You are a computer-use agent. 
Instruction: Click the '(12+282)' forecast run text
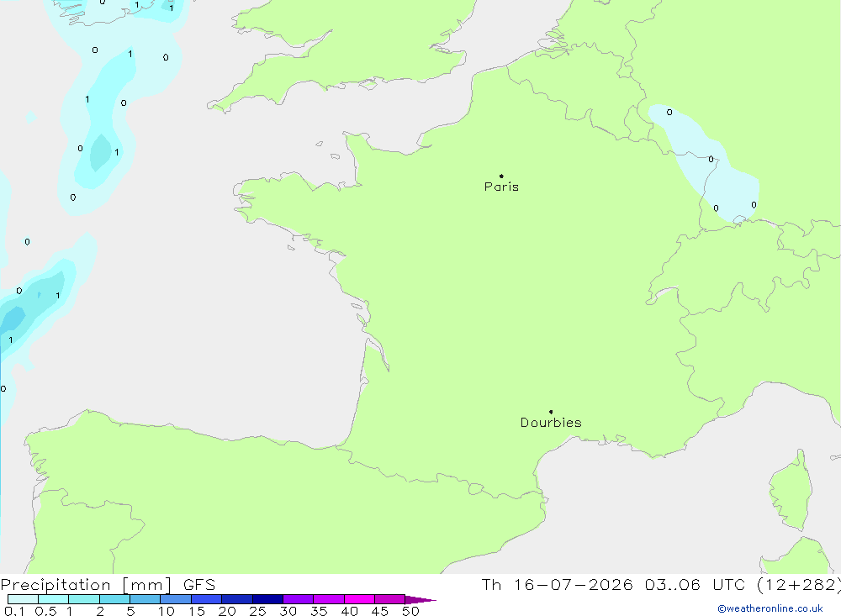coord(799,585)
